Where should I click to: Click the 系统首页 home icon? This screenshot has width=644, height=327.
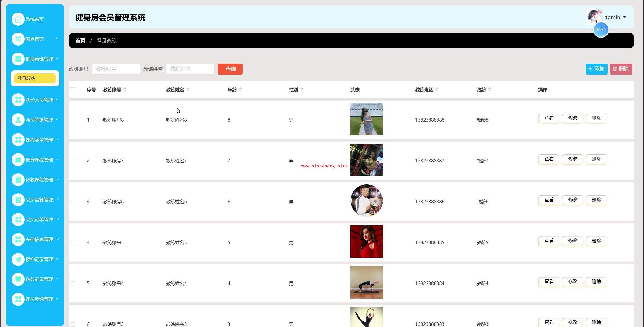click(x=18, y=19)
